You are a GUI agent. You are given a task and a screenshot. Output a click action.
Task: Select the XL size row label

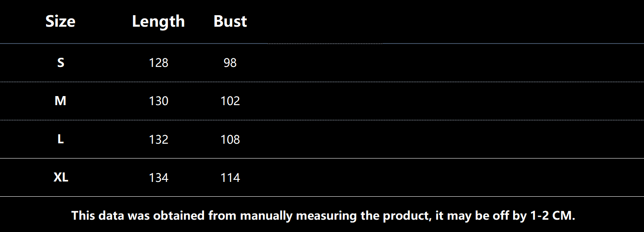point(61,178)
